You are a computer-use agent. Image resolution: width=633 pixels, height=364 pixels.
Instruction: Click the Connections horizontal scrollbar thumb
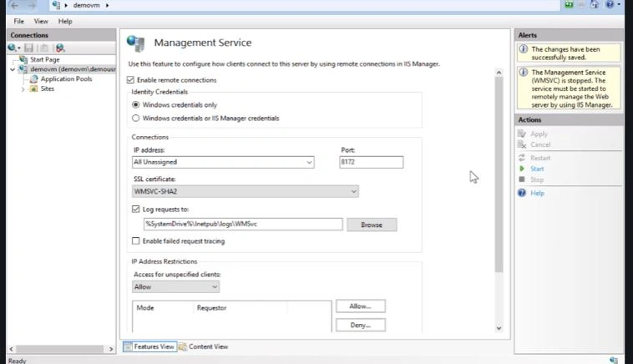60,349
